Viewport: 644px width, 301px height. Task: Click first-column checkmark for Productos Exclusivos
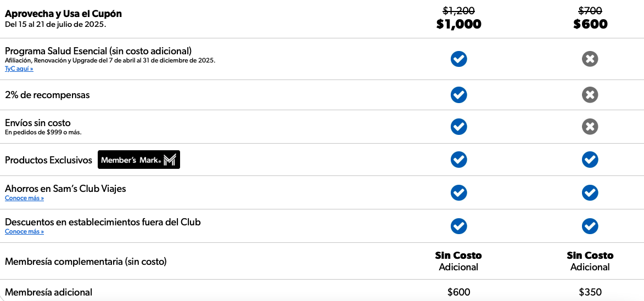tap(458, 160)
